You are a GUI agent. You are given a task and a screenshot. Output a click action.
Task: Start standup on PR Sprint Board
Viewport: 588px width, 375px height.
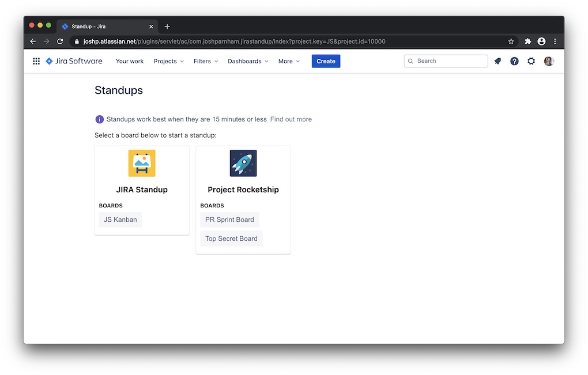coord(229,219)
